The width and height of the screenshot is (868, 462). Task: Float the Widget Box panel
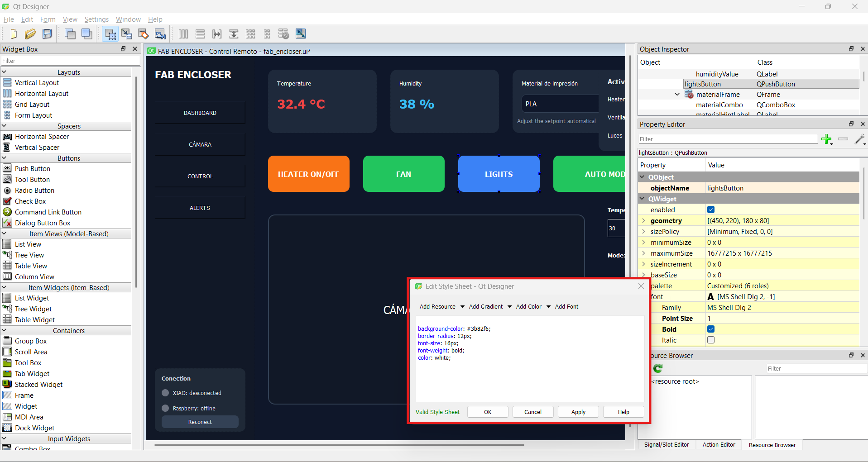pyautogui.click(x=123, y=49)
